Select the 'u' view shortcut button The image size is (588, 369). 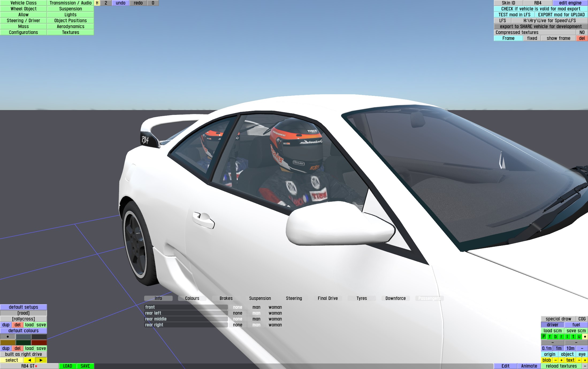(579, 337)
